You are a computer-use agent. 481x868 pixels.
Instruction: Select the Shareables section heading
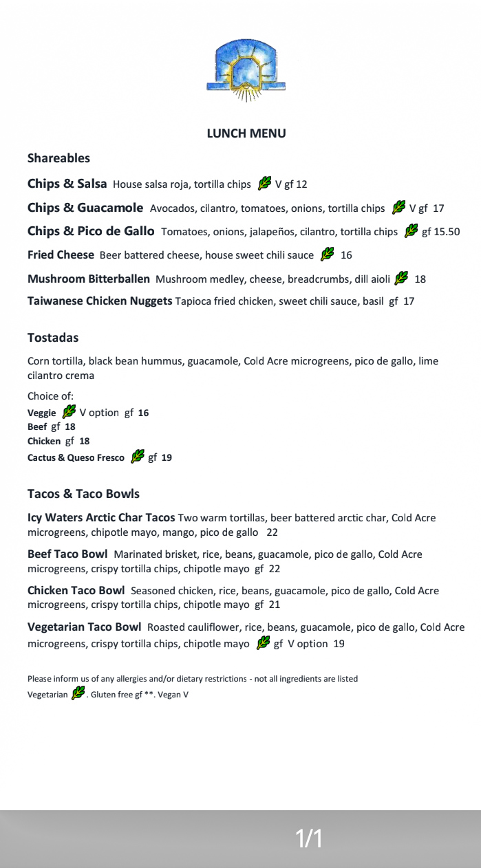point(58,158)
